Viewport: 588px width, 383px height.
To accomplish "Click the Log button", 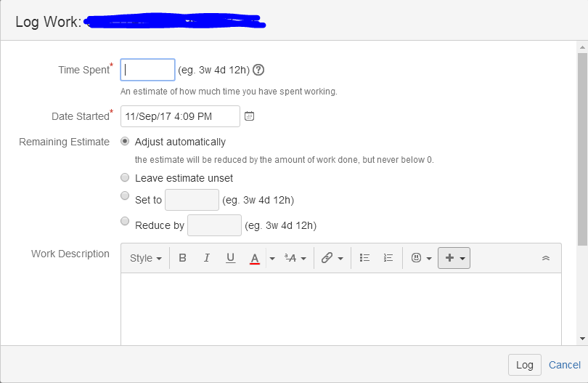I will pyautogui.click(x=525, y=365).
